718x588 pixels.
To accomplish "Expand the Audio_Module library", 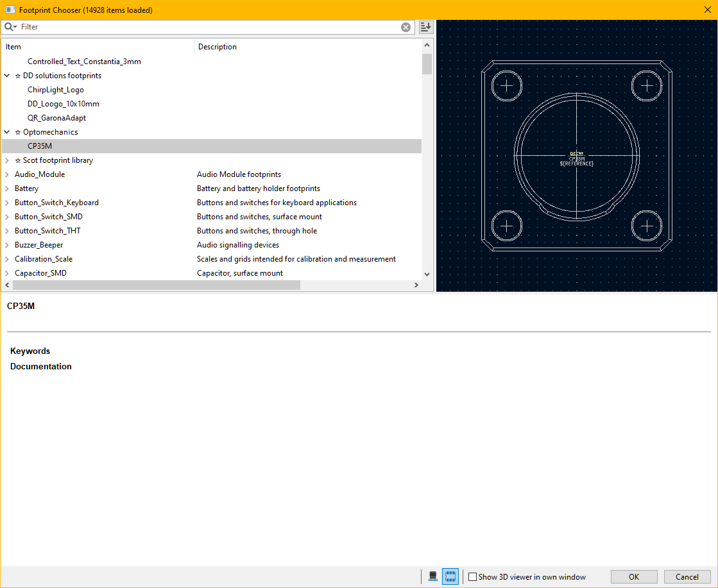I will [7, 174].
